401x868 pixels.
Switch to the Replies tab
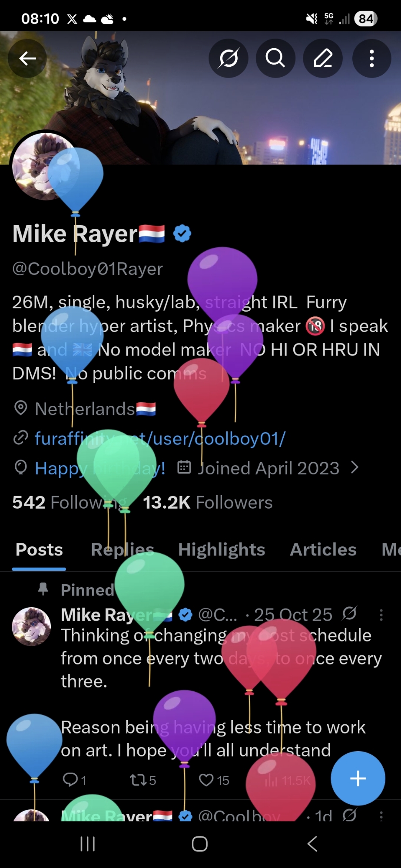pos(123,549)
